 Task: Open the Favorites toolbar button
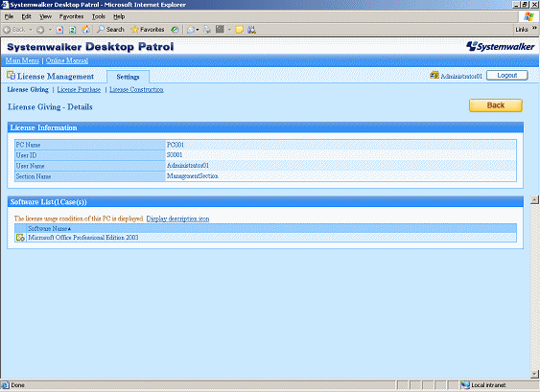click(148, 30)
